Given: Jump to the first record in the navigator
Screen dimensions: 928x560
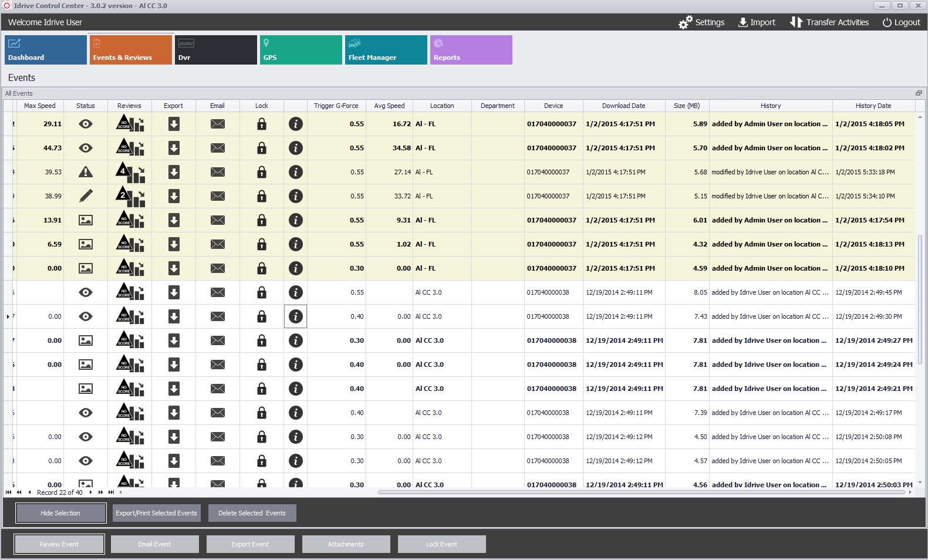Looking at the screenshot, I should [8, 492].
